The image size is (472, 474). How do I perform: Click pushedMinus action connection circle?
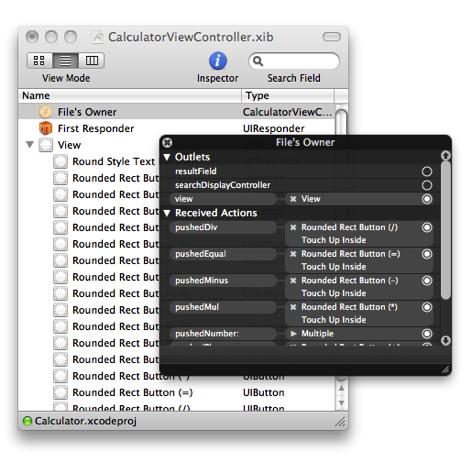[427, 280]
